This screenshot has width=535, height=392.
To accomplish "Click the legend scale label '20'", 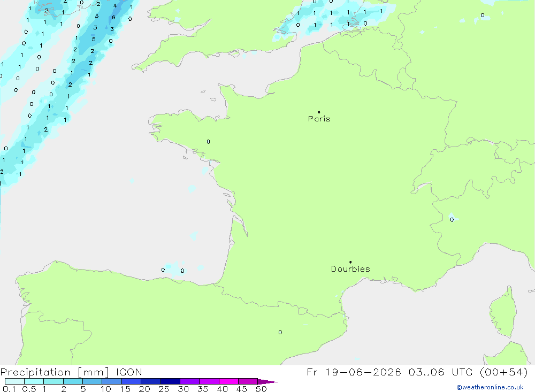I will [144, 389].
